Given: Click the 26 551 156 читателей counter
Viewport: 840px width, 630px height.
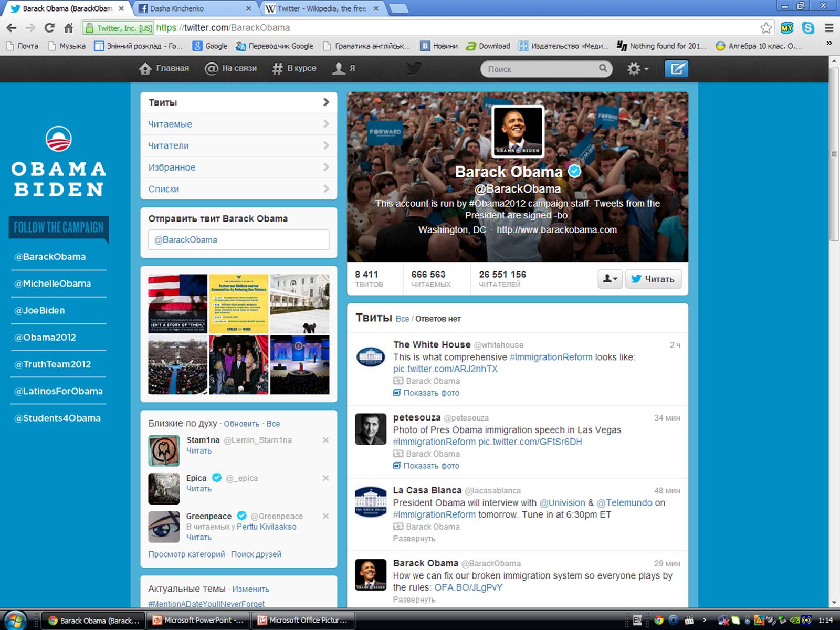Looking at the screenshot, I should click(x=502, y=278).
